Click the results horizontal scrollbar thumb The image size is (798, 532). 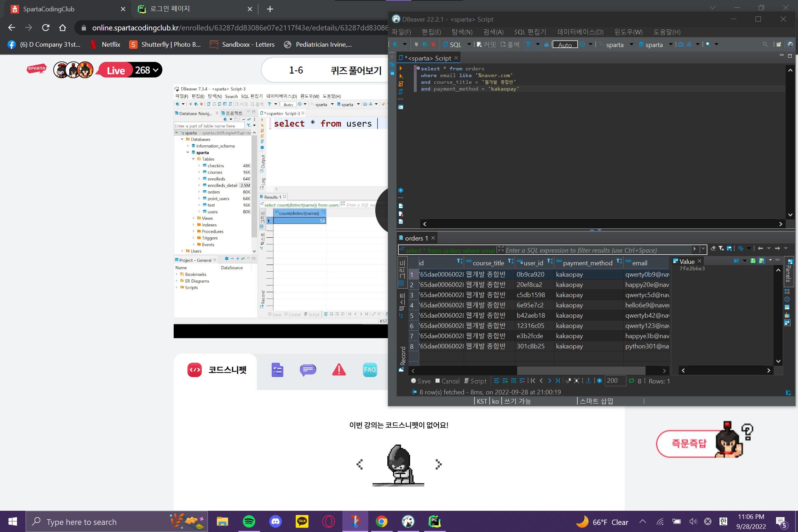pos(581,371)
